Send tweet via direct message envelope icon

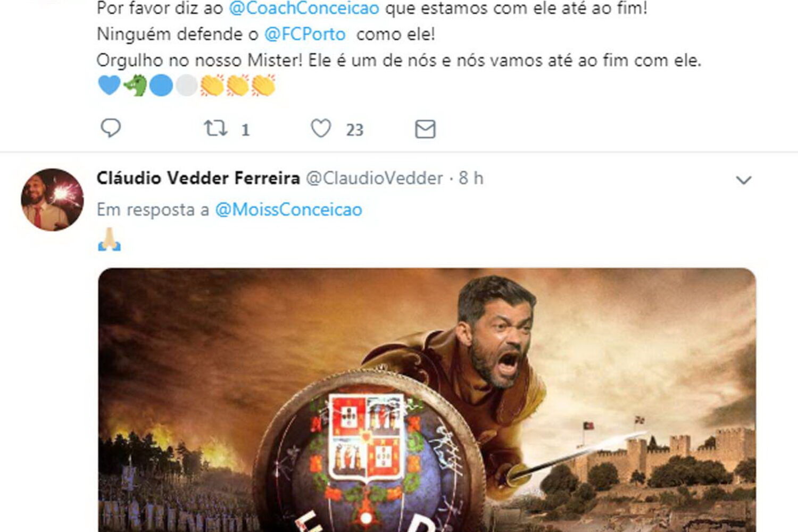425,129
